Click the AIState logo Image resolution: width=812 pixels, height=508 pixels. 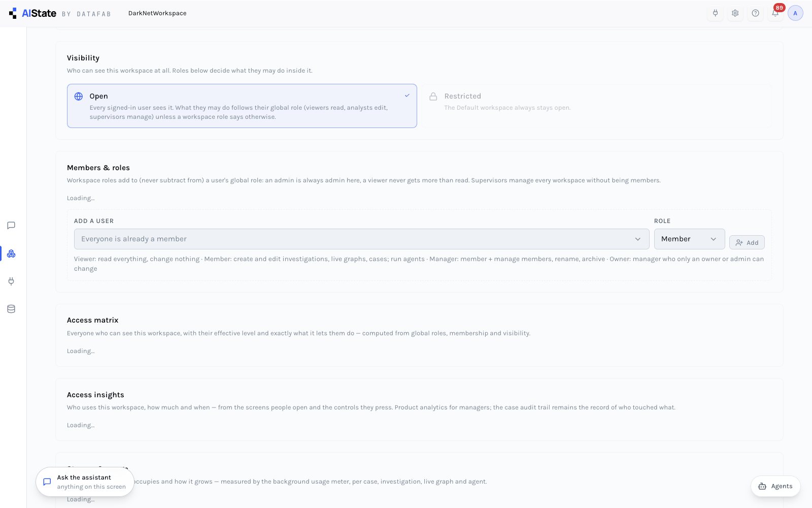[32, 13]
